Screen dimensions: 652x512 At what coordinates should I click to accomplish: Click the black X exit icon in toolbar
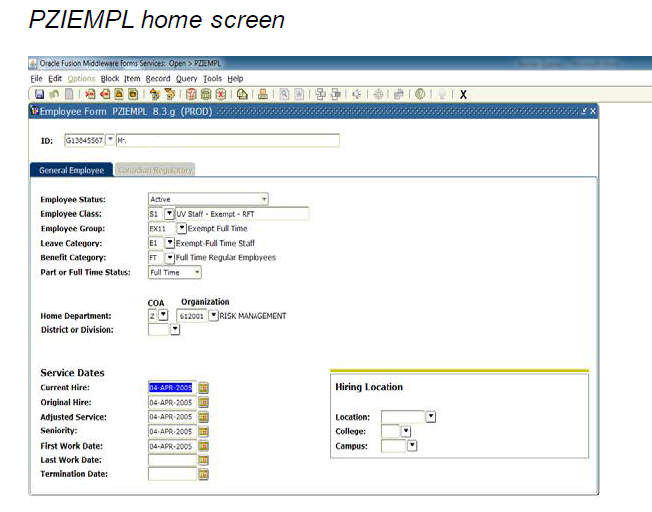click(462, 94)
